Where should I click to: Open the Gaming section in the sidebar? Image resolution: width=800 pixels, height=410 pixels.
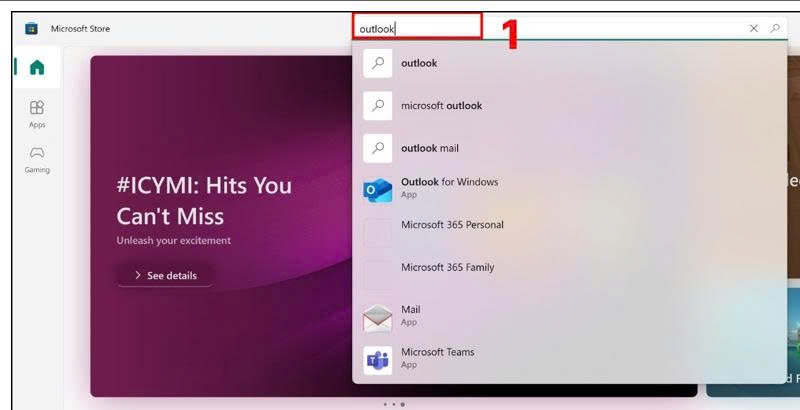[x=37, y=160]
